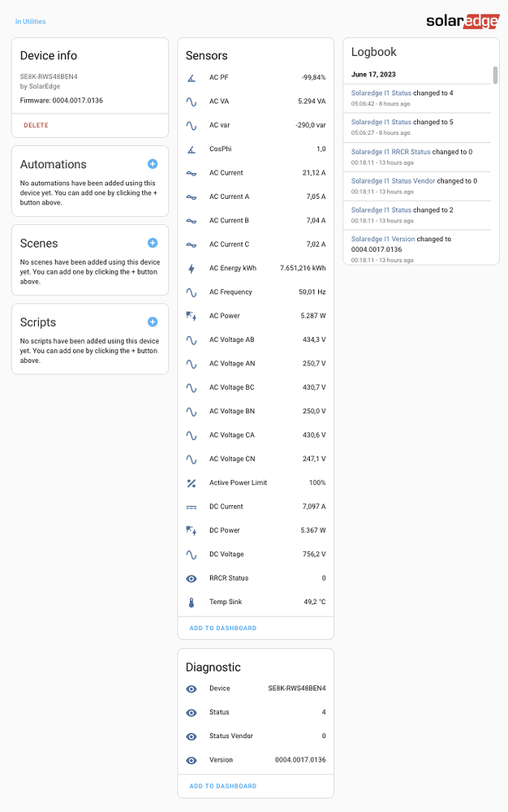508x812 pixels.
Task: Click the AC Power icon in Sensors
Action: click(191, 315)
